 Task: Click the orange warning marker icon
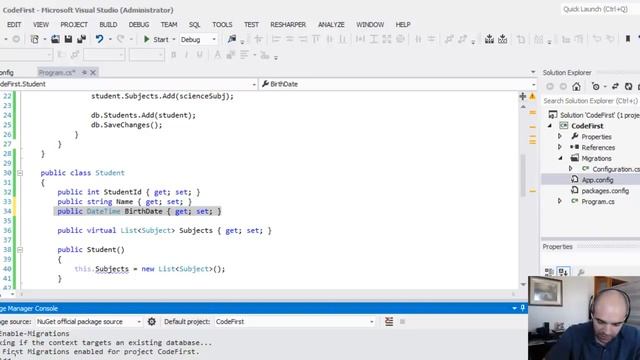pos(533,96)
